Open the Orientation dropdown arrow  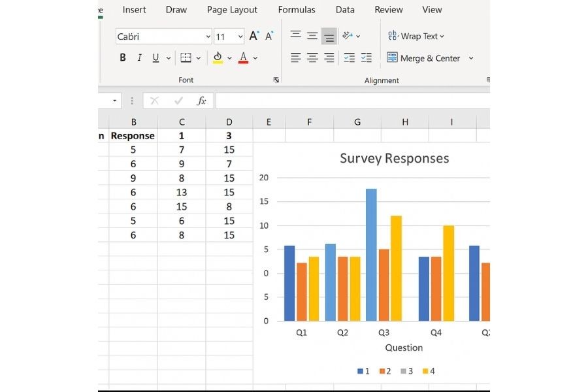[x=358, y=36]
